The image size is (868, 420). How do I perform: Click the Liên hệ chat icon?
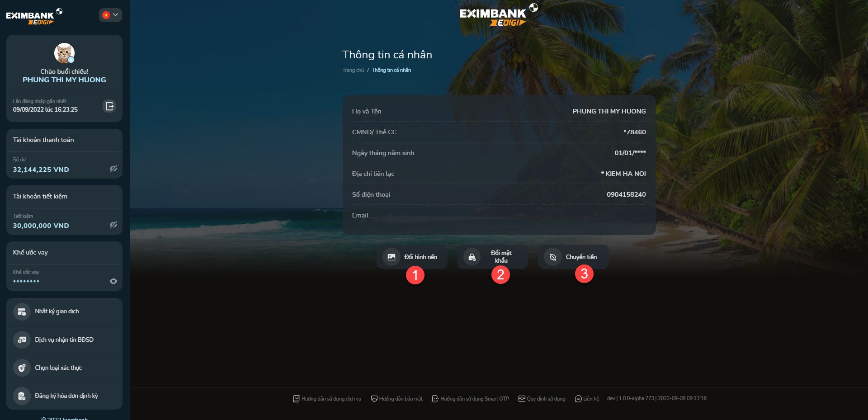pyautogui.click(x=578, y=399)
